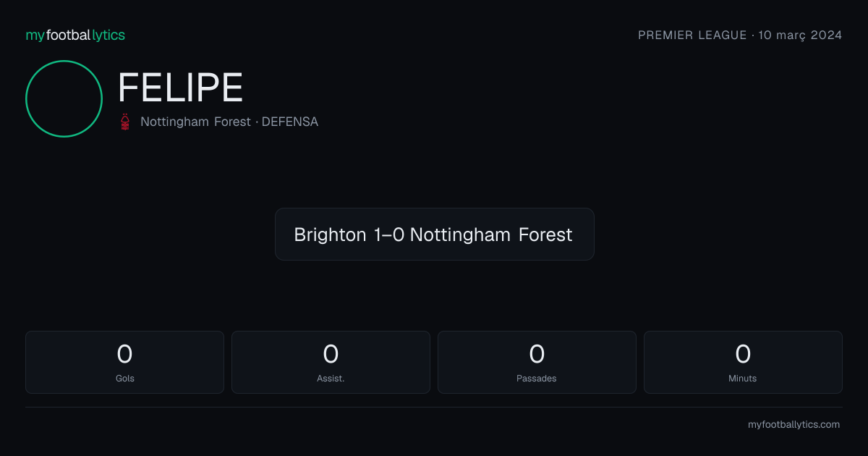Click the 10 març 2024 date text

[800, 35]
